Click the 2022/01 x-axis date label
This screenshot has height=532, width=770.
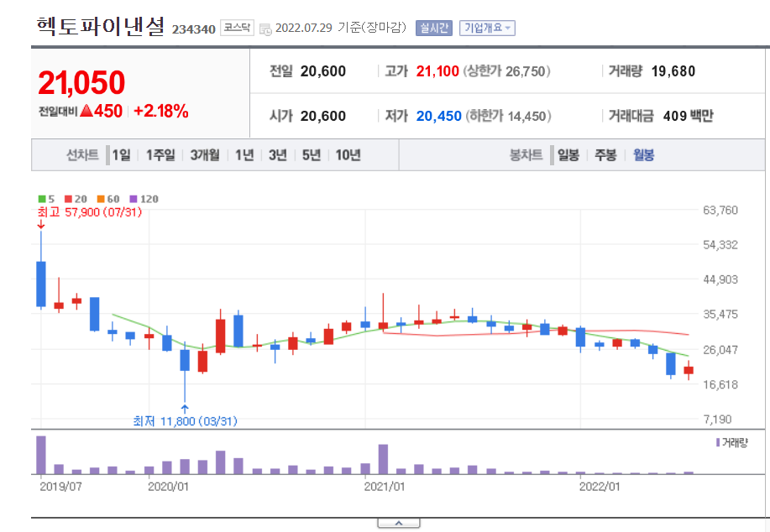pyautogui.click(x=599, y=487)
